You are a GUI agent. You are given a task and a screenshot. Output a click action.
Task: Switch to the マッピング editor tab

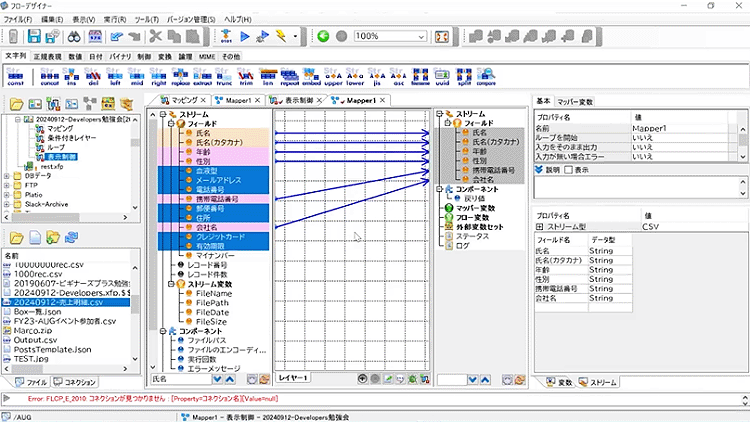point(185,100)
